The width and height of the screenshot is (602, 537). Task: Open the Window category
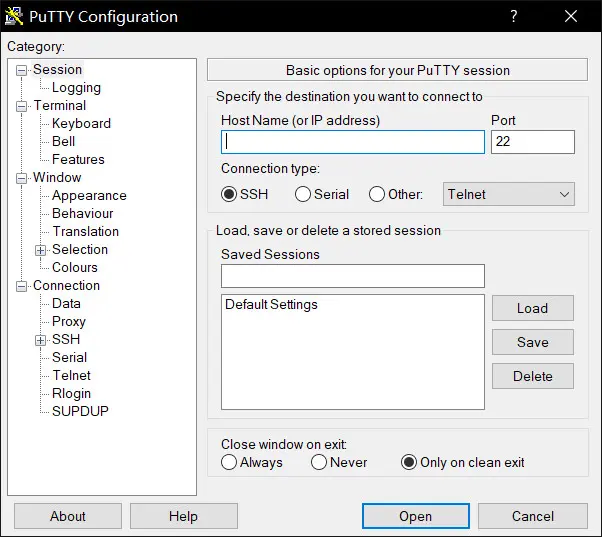pos(57,177)
